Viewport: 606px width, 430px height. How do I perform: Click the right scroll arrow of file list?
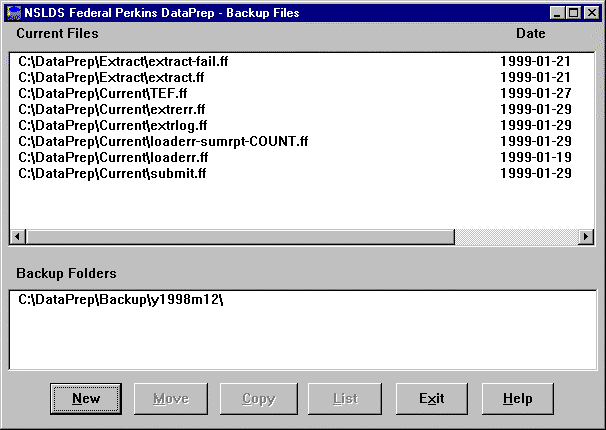(586, 236)
